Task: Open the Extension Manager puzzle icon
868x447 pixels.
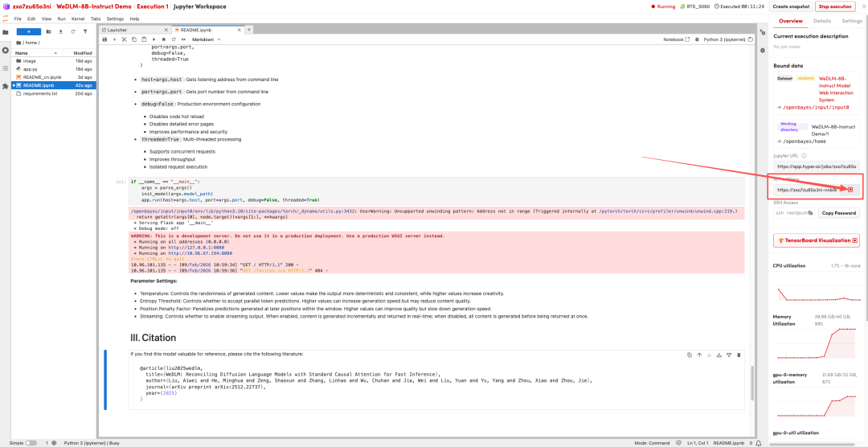Action: 6,85
